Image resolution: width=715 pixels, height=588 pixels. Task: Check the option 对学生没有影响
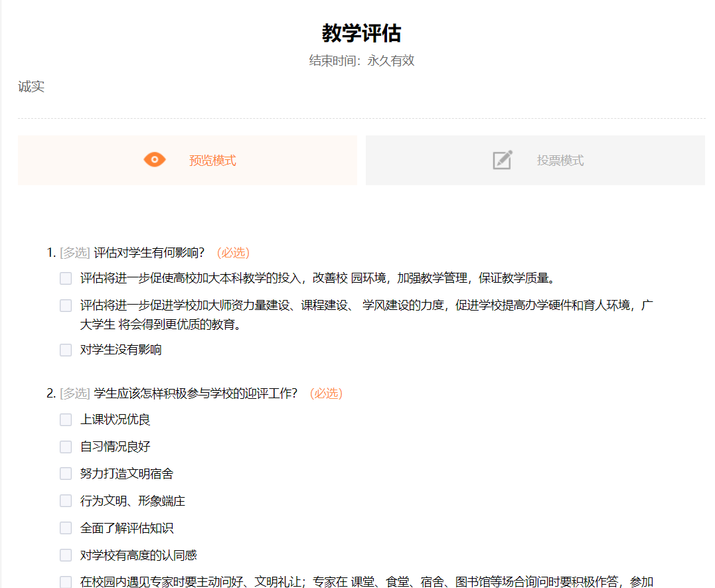(x=66, y=350)
